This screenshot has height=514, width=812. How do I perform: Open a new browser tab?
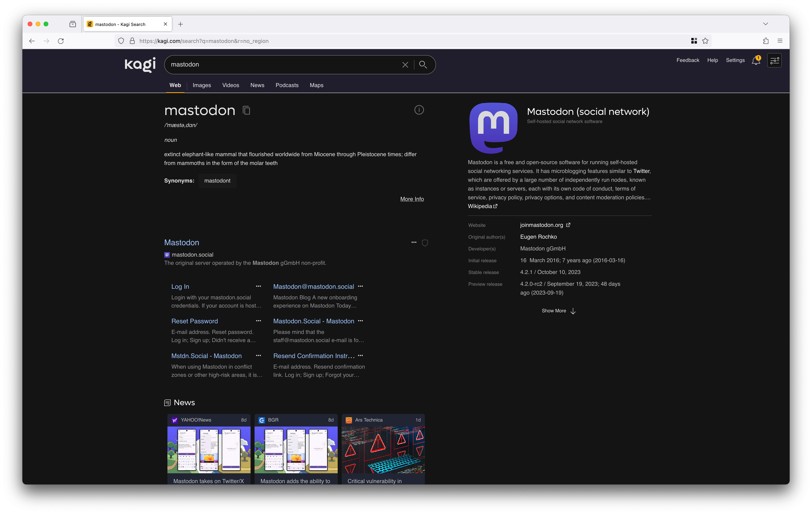click(x=180, y=24)
